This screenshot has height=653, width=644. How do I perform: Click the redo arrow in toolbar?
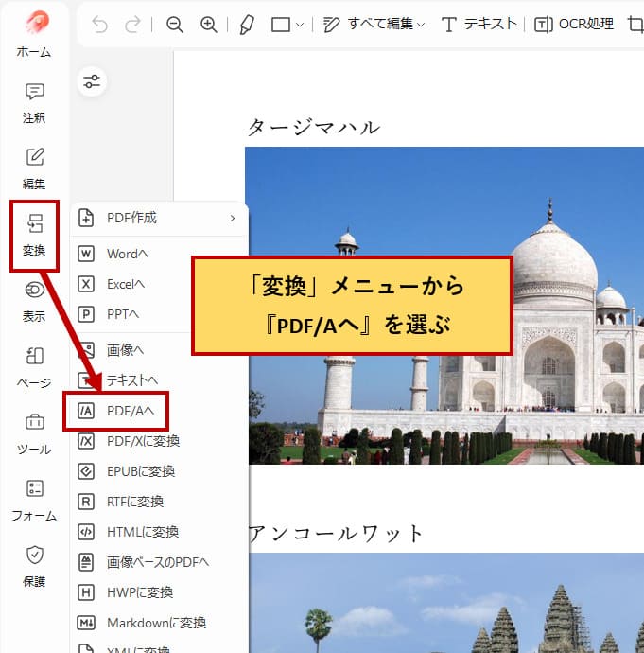132,25
